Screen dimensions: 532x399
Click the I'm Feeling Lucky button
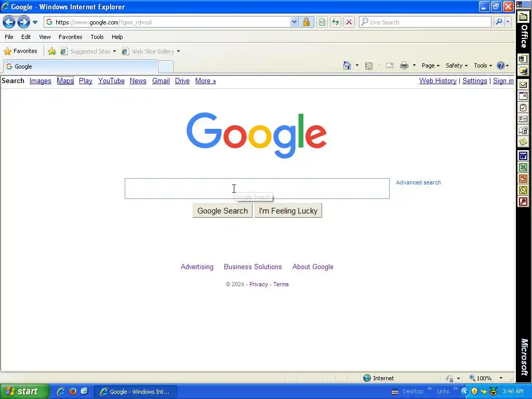[x=288, y=211]
